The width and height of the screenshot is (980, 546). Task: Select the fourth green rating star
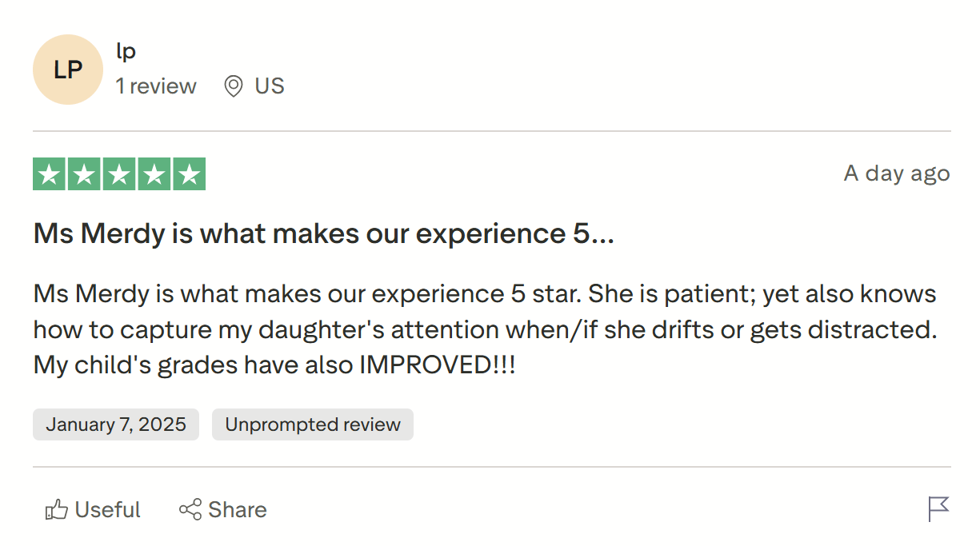154,174
